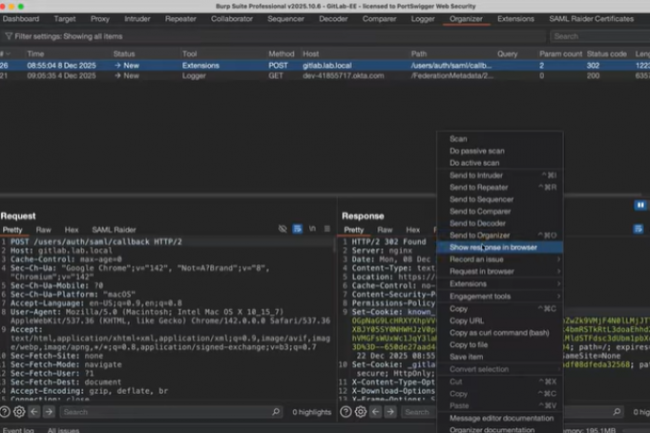Go to previous request search match
The width and height of the screenshot is (650, 433).
[36, 411]
